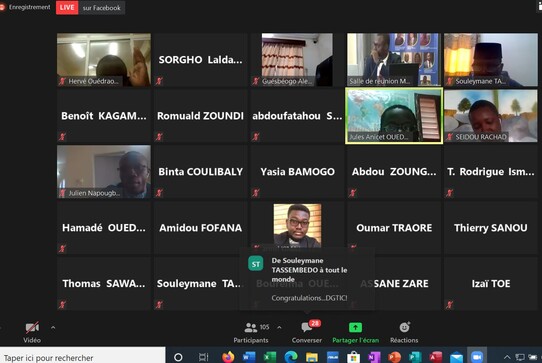Show hidden system tray icons arrow
Viewport: 542px width, 363px height.
coord(507,357)
